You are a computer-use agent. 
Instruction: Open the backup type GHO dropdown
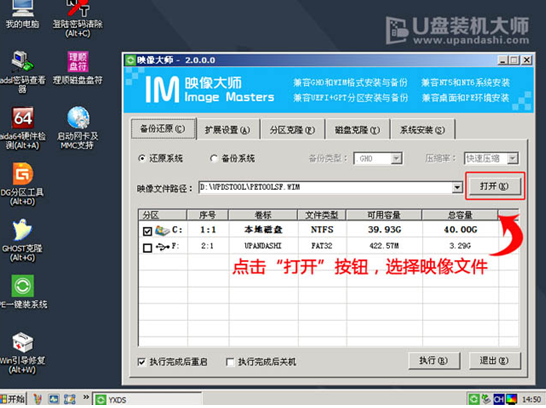click(378, 159)
